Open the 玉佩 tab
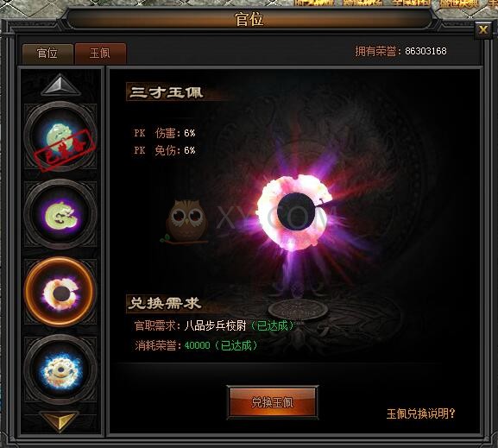 pos(100,53)
